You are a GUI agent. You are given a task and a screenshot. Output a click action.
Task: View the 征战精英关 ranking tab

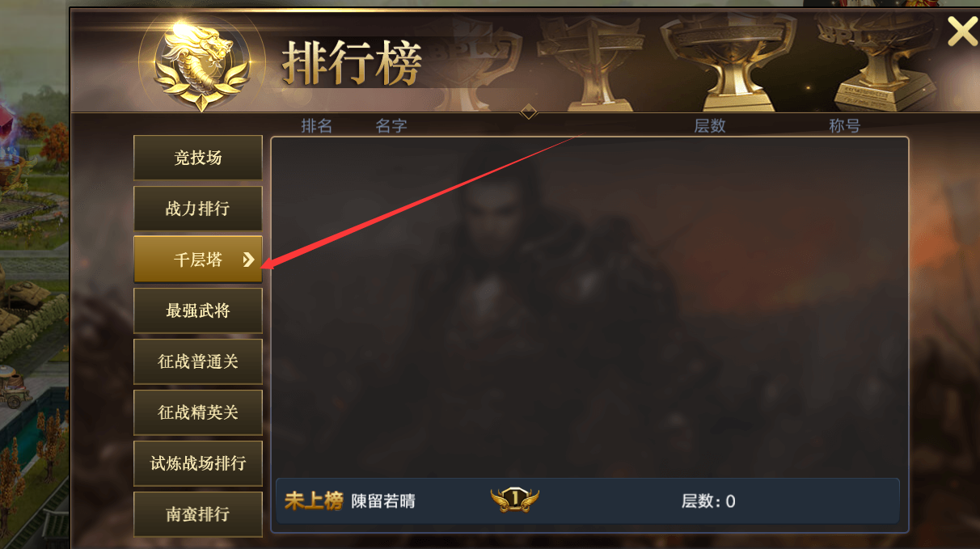[x=198, y=412]
